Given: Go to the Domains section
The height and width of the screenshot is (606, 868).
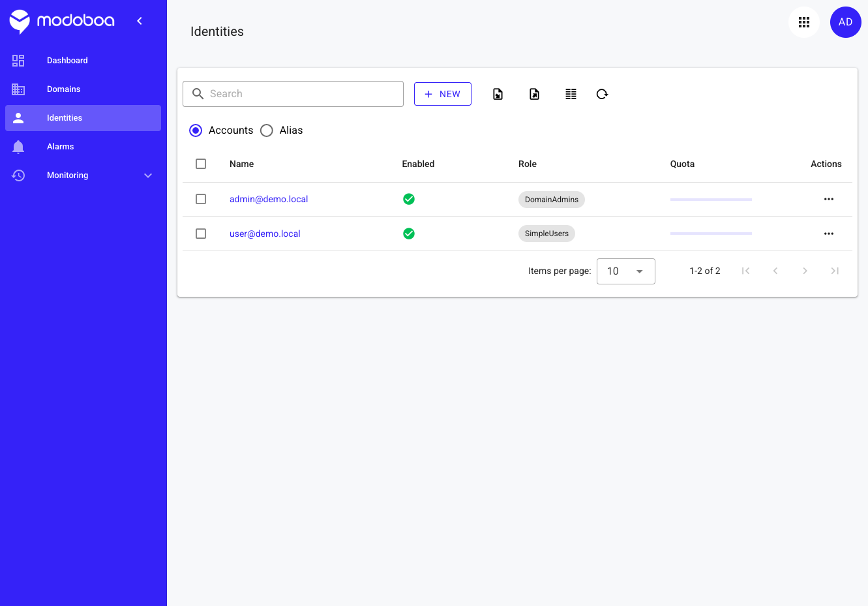Looking at the screenshot, I should (83, 89).
